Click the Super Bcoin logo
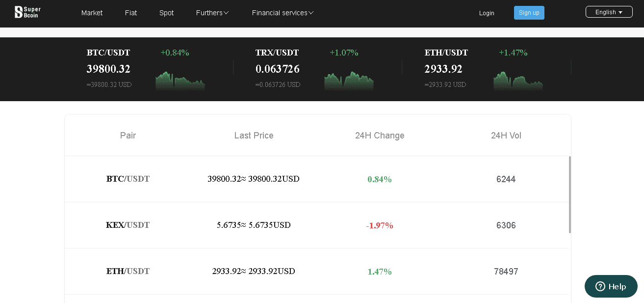The width and height of the screenshot is (644, 303). tap(27, 12)
